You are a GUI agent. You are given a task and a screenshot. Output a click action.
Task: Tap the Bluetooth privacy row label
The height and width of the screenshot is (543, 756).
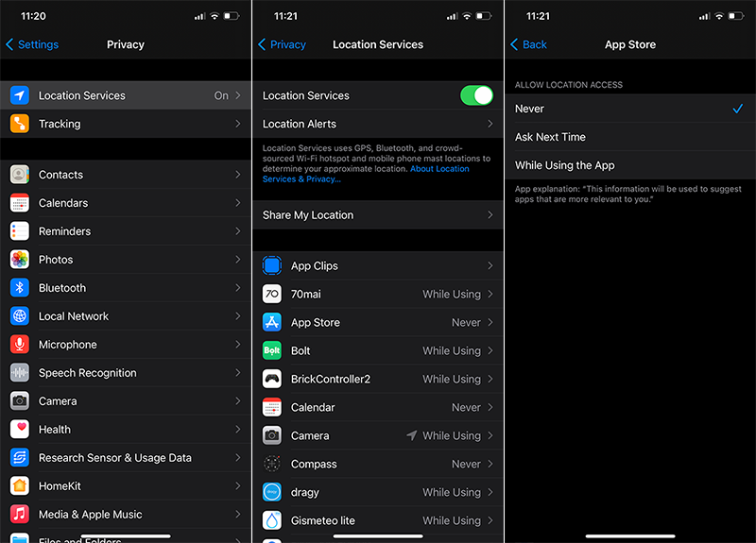pos(62,288)
